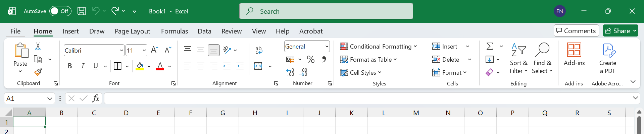
Task: Switch to the Formulas tab
Action: click(174, 31)
